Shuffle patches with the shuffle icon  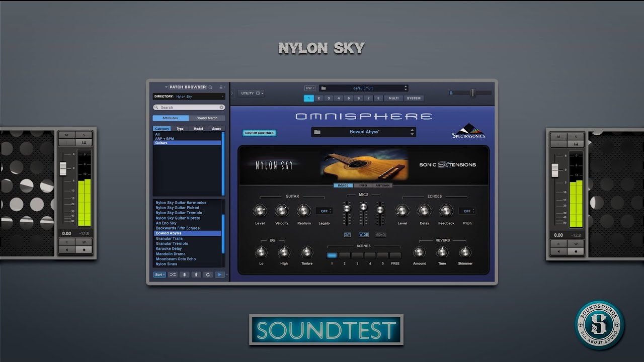(173, 275)
